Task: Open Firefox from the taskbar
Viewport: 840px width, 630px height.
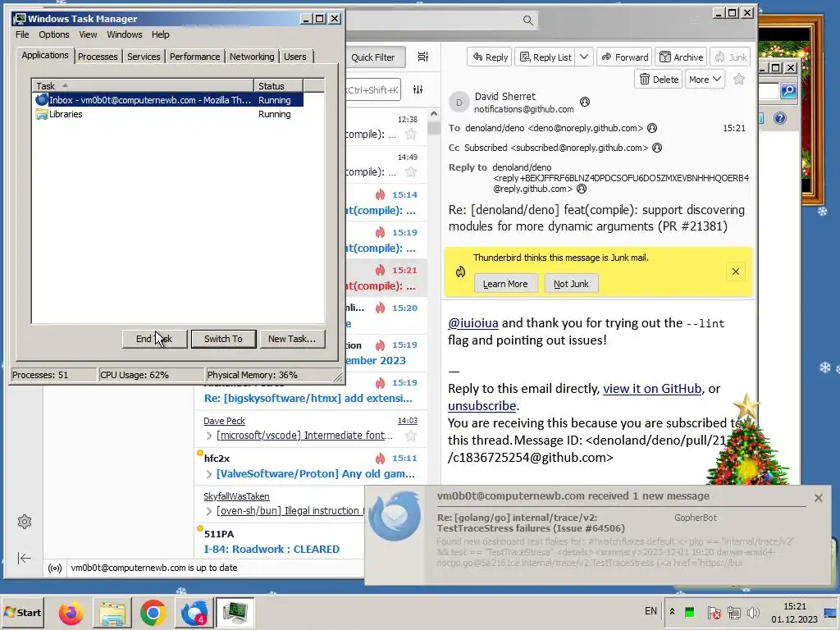Action: [71, 612]
